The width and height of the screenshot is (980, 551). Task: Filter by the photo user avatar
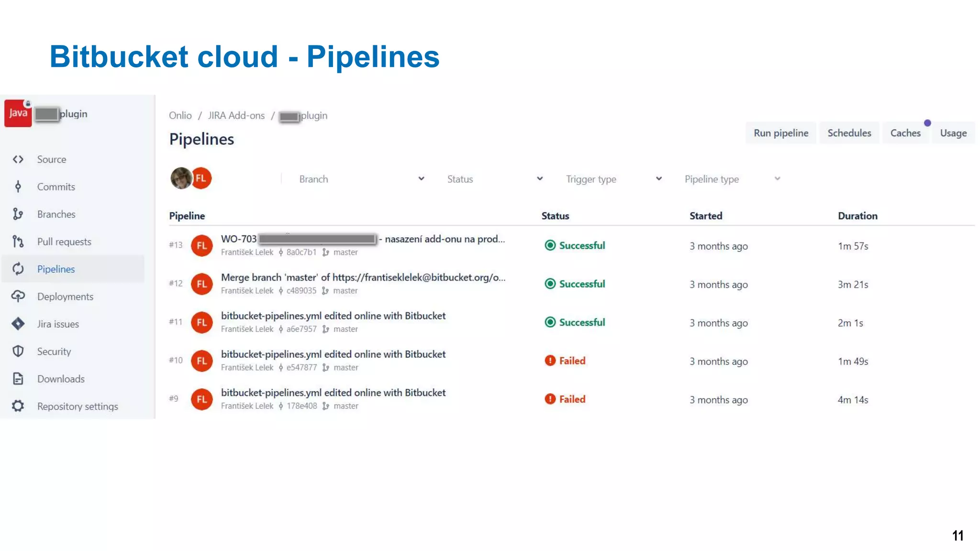[x=181, y=178]
